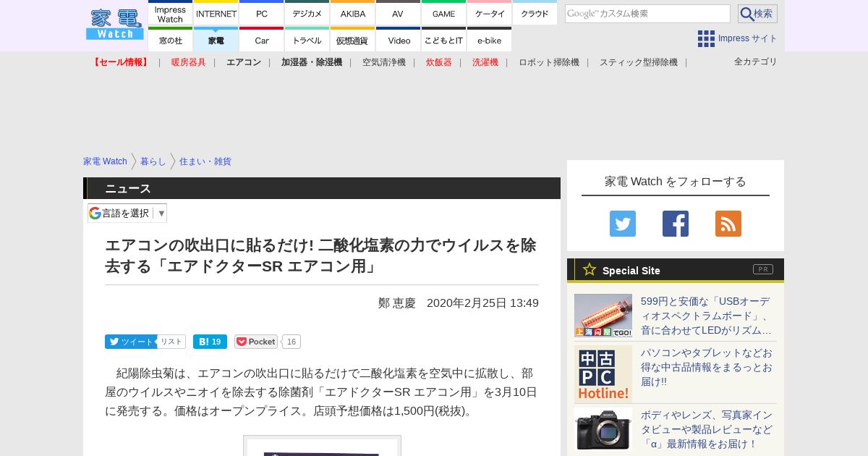Open the ロボット掃除機 category link
This screenshot has width=868, height=456.
549,62
